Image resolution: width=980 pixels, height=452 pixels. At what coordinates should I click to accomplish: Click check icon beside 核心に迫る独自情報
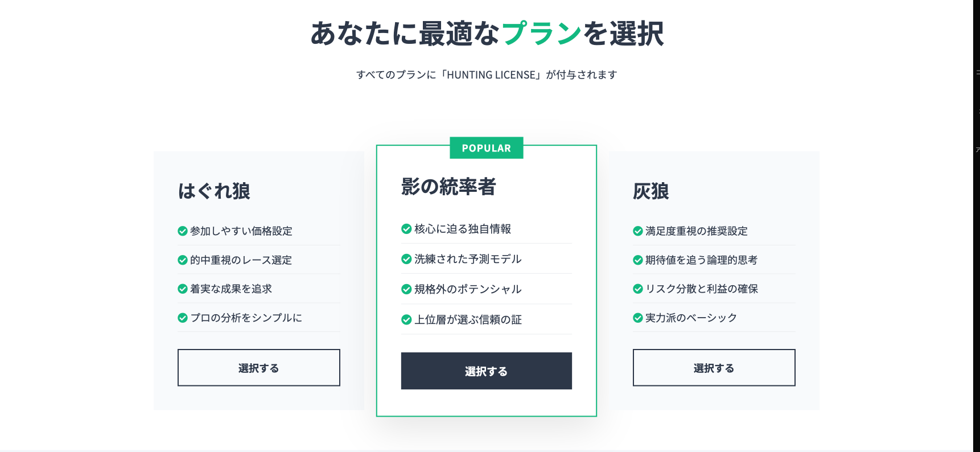(x=406, y=229)
